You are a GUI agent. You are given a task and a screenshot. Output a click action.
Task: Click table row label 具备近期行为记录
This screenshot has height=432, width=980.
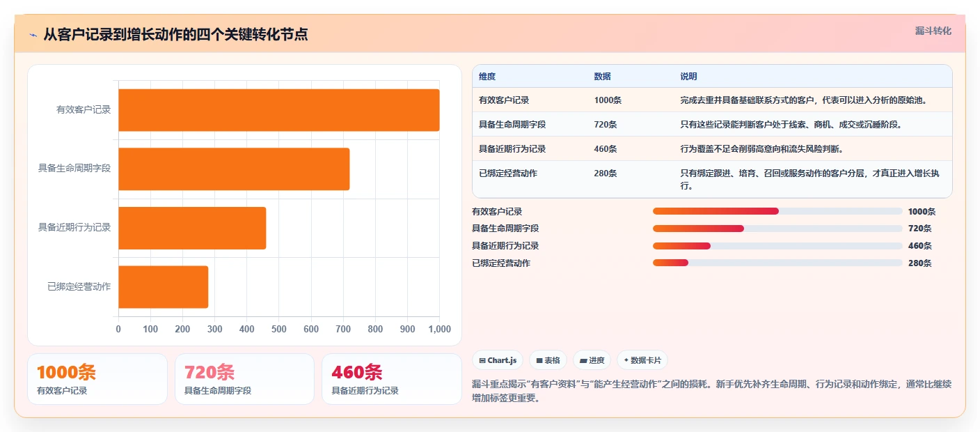click(512, 149)
